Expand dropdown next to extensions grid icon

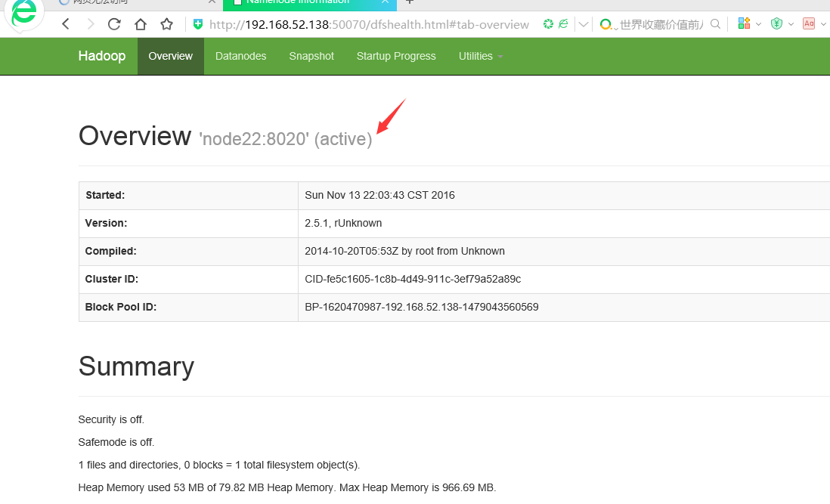coord(758,24)
